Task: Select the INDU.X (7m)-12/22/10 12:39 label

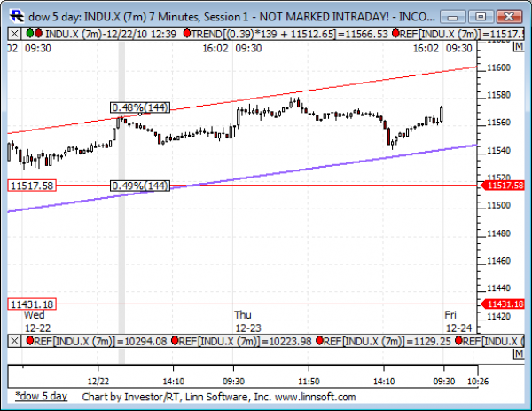Action: click(x=111, y=34)
